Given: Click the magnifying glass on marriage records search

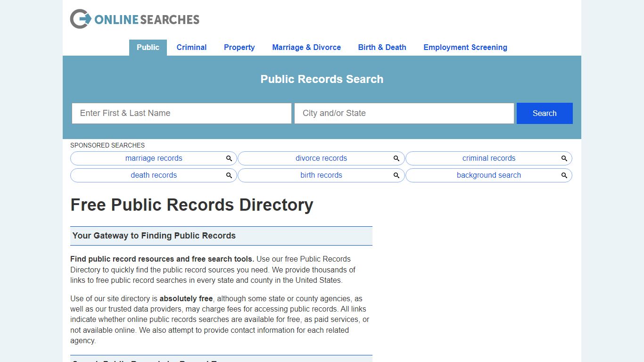Looking at the screenshot, I should pyautogui.click(x=229, y=158).
